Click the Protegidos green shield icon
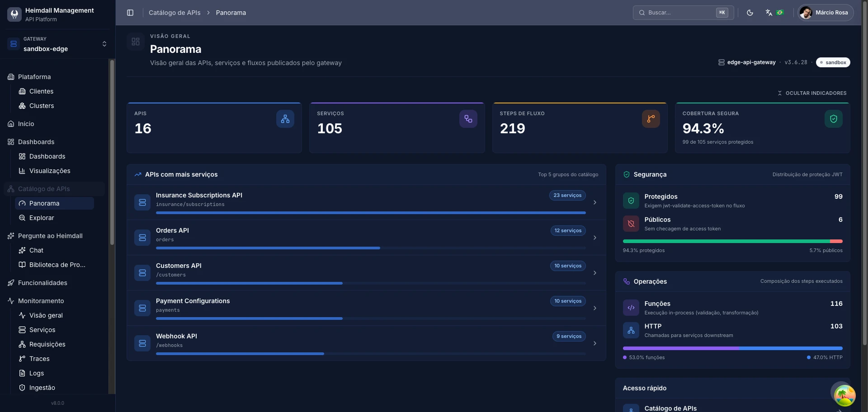 pyautogui.click(x=631, y=201)
